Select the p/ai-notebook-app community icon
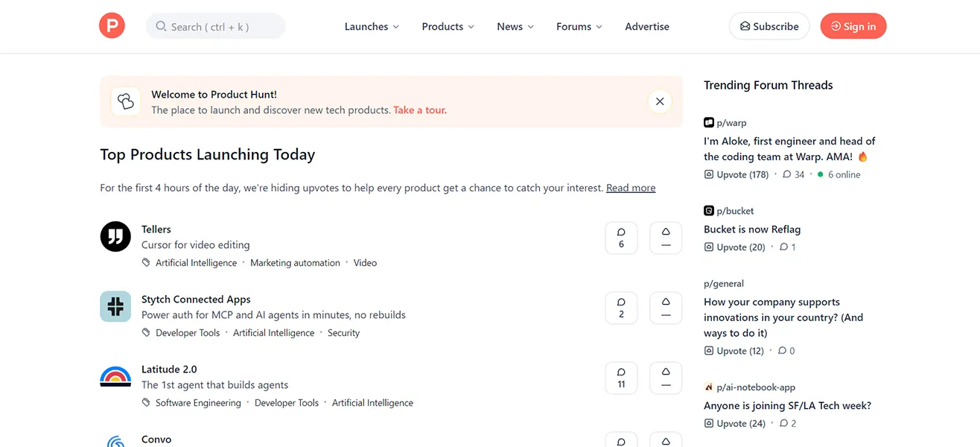 708,387
